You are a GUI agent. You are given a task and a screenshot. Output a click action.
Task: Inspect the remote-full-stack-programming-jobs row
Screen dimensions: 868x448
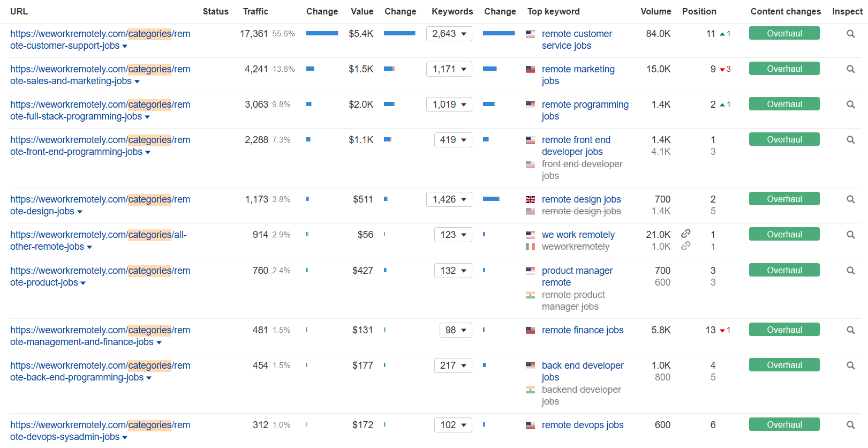point(850,104)
